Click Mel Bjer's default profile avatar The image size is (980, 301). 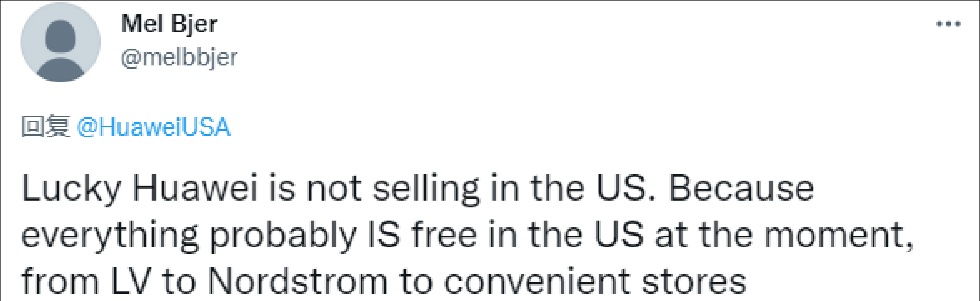point(60,42)
